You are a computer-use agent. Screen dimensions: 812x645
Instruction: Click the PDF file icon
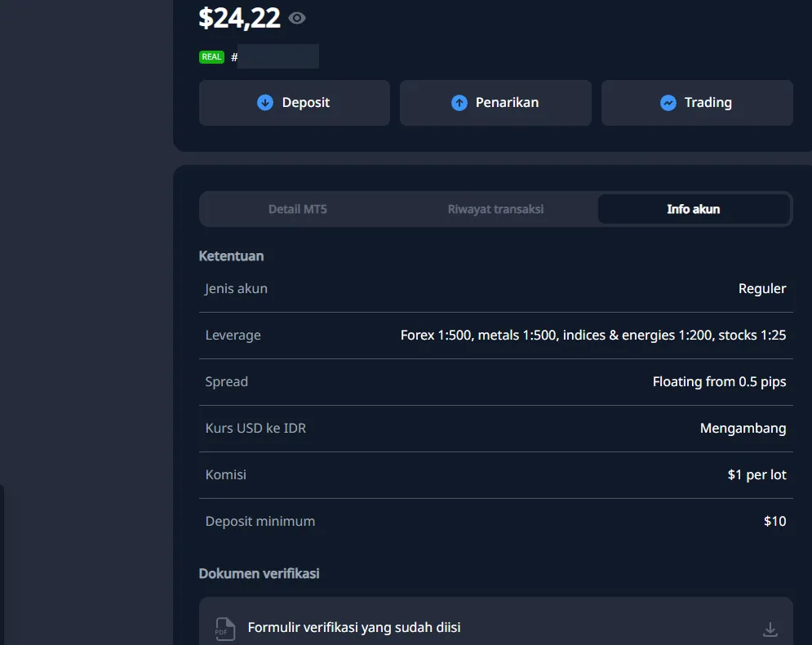(224, 629)
